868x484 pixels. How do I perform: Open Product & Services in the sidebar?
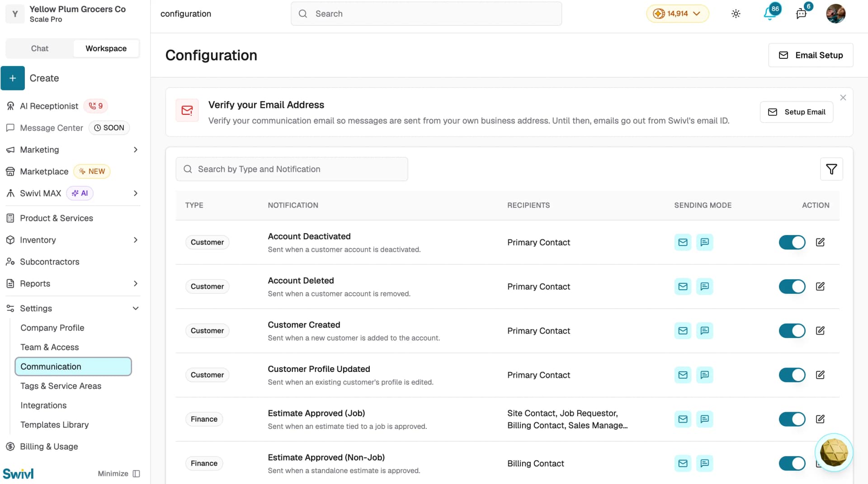57,218
